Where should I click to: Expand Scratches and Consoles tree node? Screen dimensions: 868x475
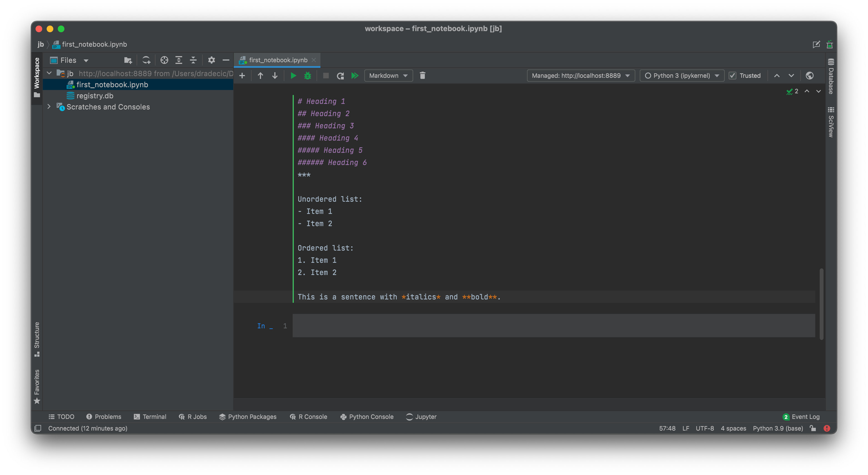[x=49, y=107]
